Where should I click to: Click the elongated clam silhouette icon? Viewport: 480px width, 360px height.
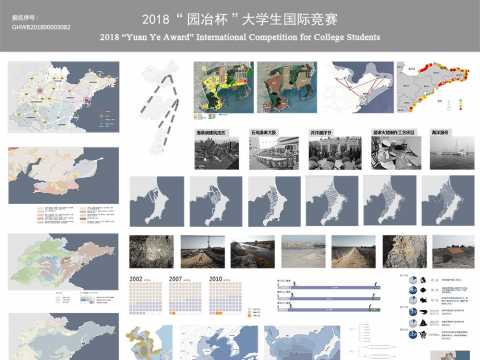tap(423, 312)
